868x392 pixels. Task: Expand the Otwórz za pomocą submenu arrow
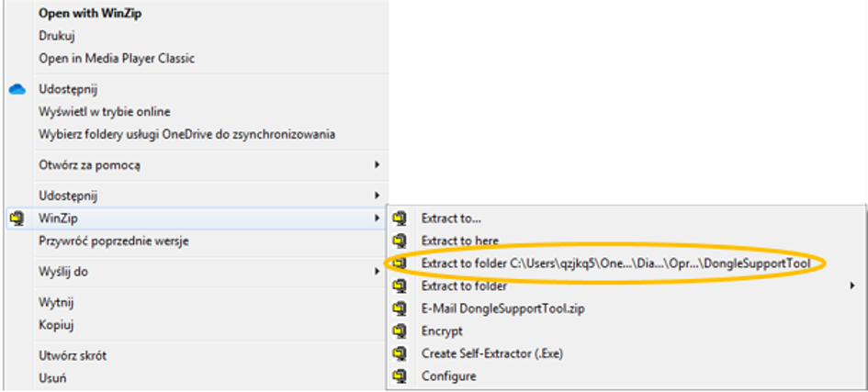click(x=377, y=164)
